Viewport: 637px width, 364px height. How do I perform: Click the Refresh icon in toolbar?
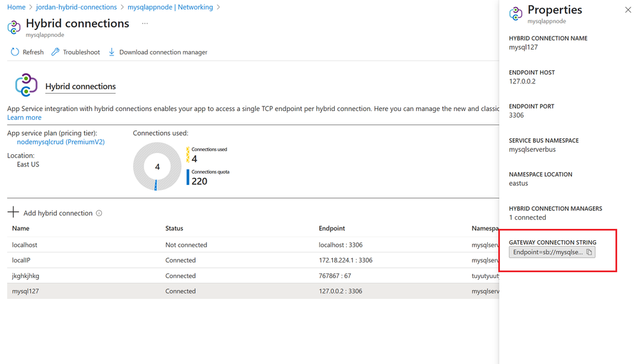15,52
